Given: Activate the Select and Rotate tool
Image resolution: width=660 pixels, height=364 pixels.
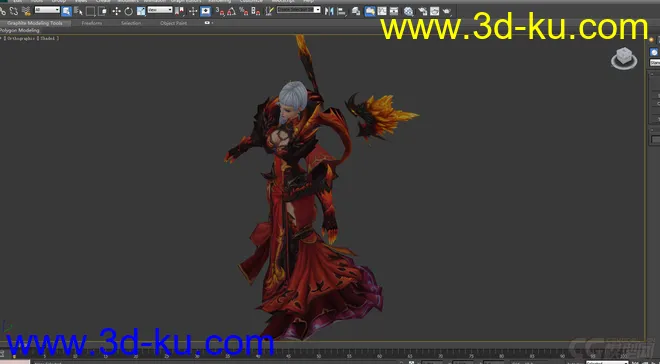Looking at the screenshot, I should point(128,11).
